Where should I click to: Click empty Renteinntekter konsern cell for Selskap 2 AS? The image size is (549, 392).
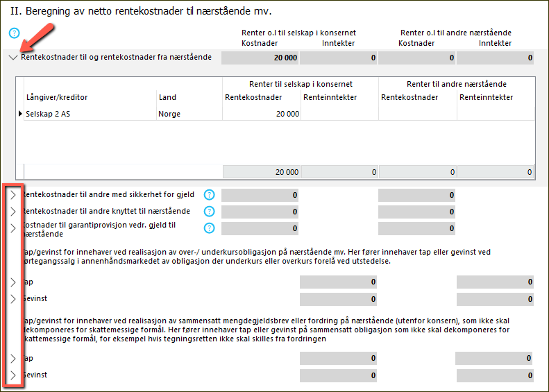coord(339,114)
